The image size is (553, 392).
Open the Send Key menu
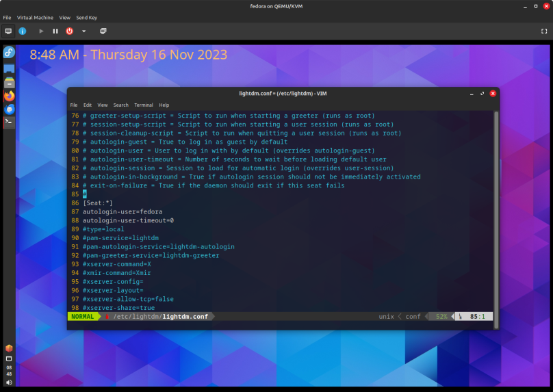(86, 18)
